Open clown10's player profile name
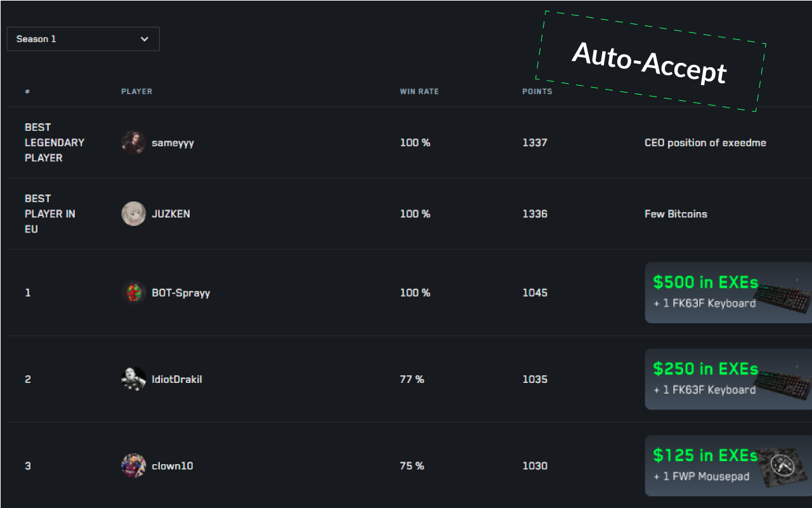Image resolution: width=812 pixels, height=508 pixels. point(173,465)
